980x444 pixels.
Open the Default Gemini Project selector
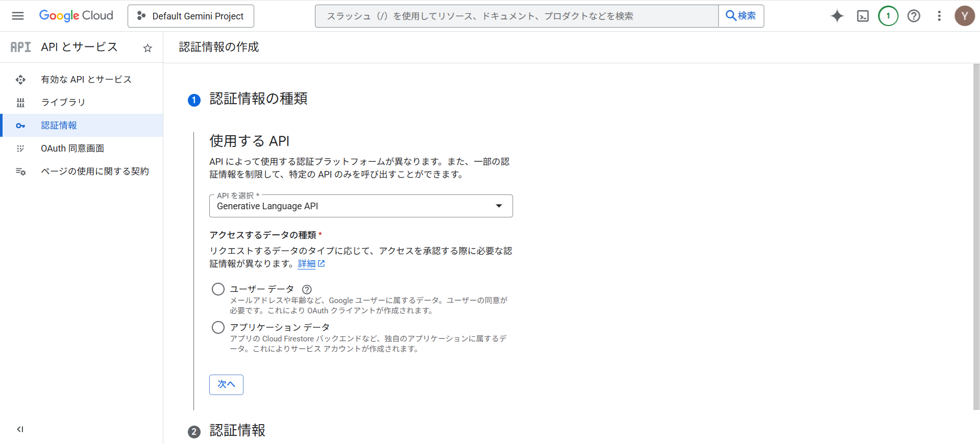(191, 16)
